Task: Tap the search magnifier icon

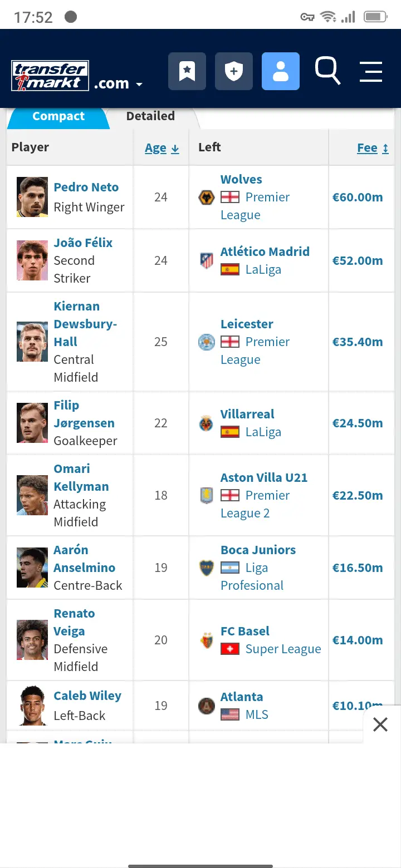Action: click(x=327, y=71)
